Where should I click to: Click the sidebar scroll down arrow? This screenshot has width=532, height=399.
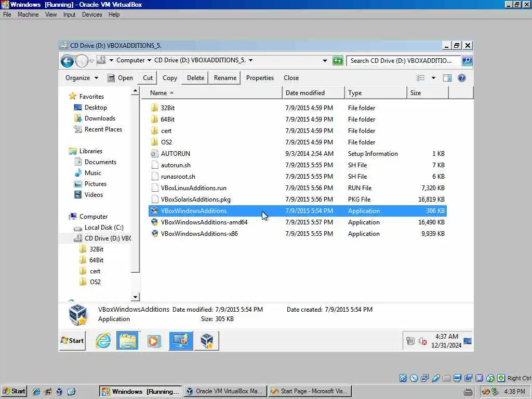click(x=135, y=297)
